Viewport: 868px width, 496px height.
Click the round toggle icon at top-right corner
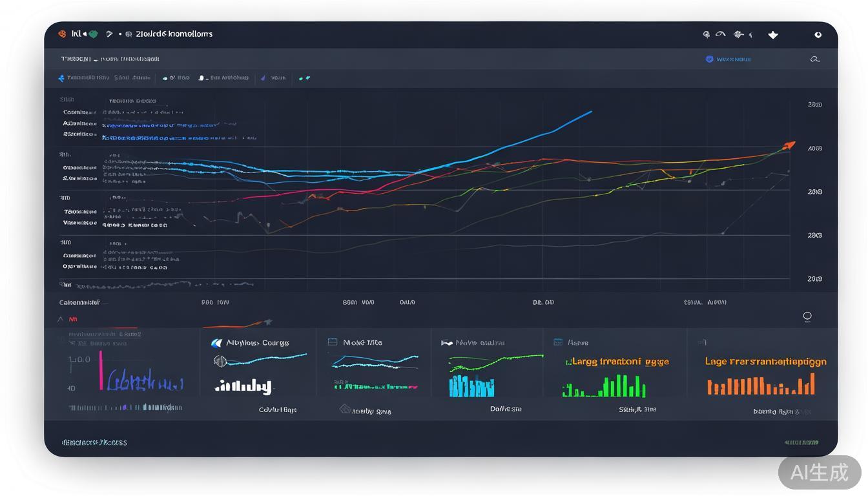pyautogui.click(x=818, y=35)
